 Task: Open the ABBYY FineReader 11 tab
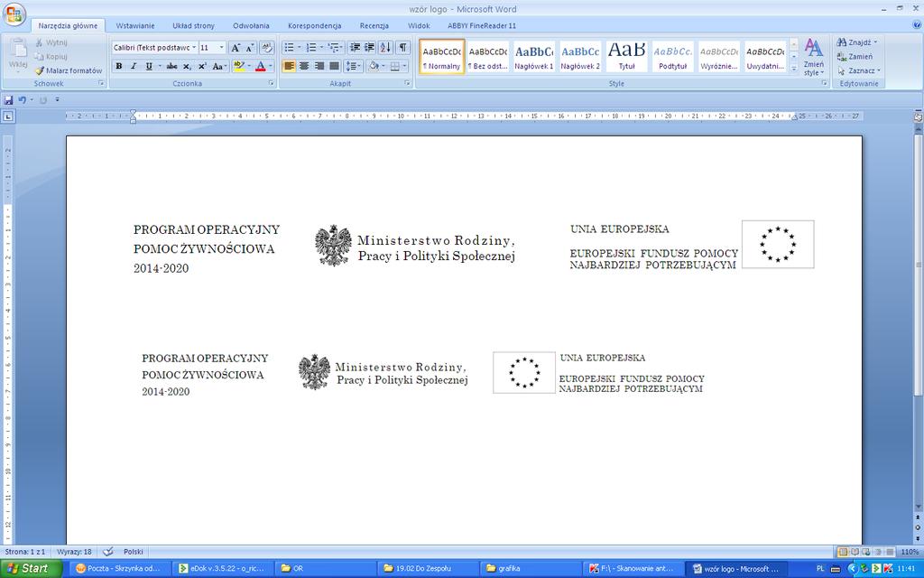point(482,26)
